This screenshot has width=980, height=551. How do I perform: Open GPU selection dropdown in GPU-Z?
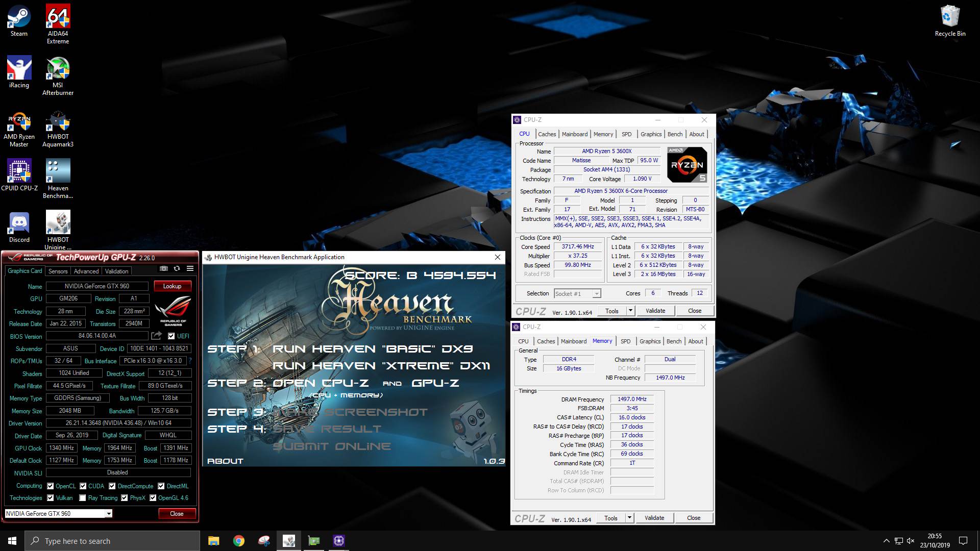109,514
